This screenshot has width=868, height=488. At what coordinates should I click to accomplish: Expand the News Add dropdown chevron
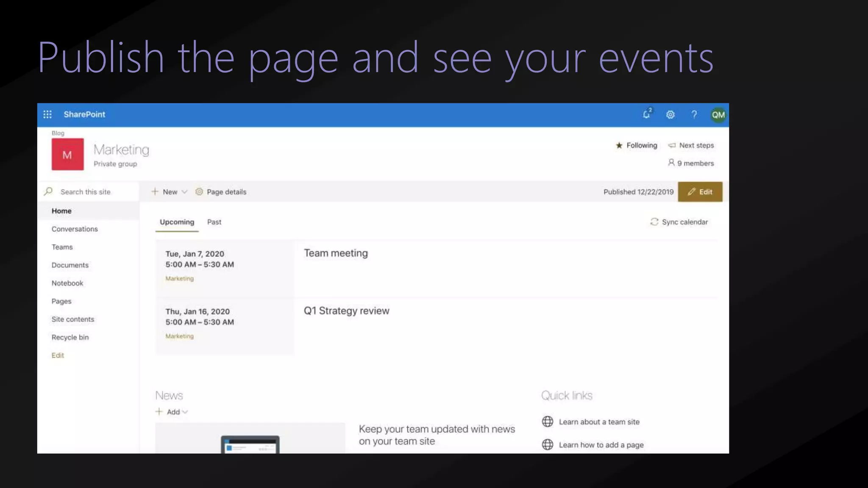[x=185, y=412]
